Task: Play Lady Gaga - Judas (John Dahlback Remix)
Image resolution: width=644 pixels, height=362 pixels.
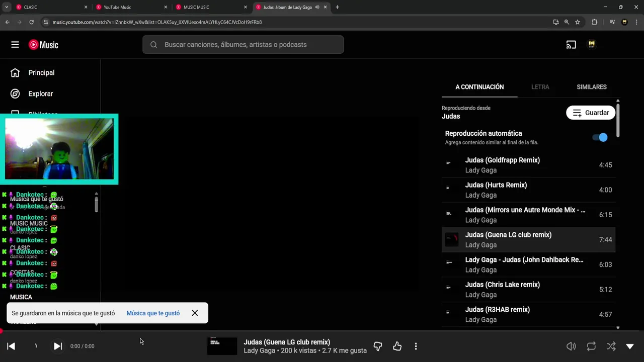Action: coord(528,264)
